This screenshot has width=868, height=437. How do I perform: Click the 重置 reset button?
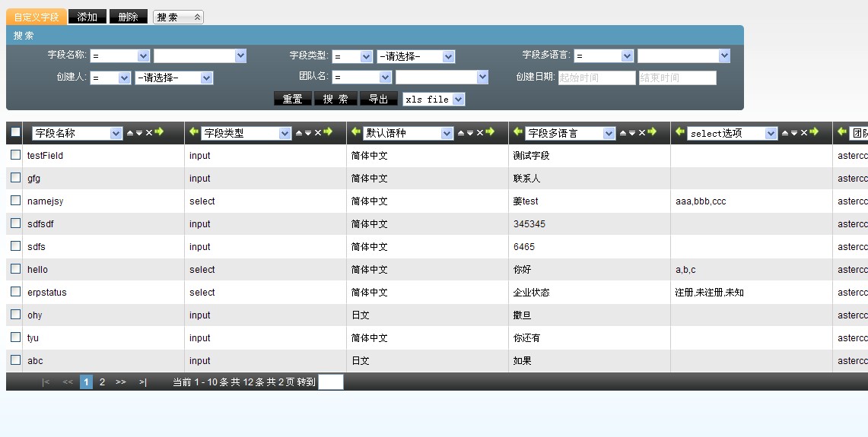click(x=292, y=100)
